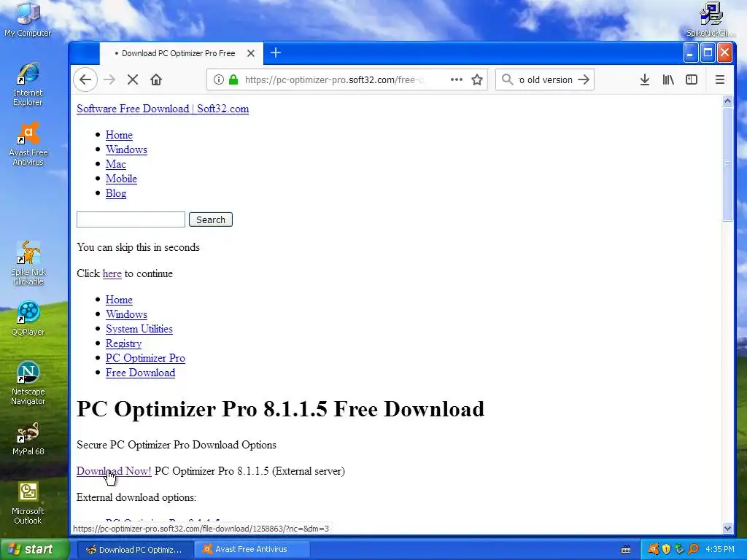Click the Software Free Download | Soft32.com link
Viewport: 747px width, 560px height.
[163, 109]
